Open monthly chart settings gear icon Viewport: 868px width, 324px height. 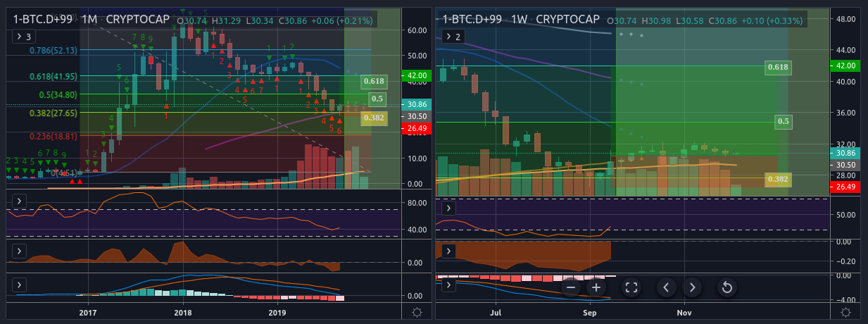[417, 313]
